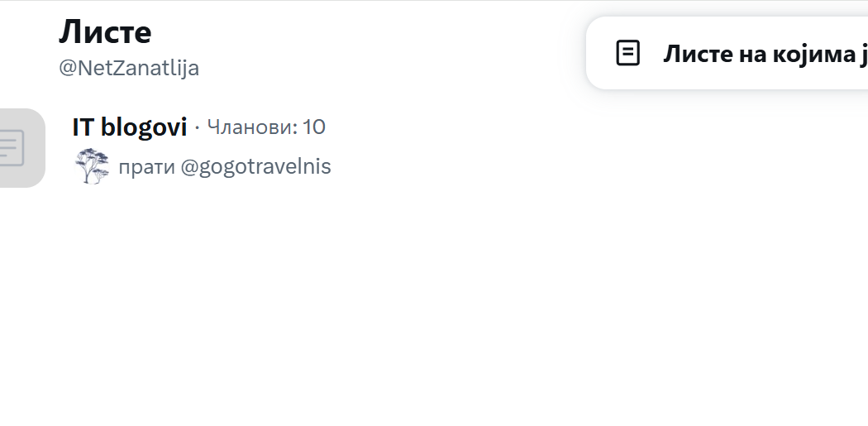Screen dimensions: 868x426
Task: Click the lines glyph inside the list thumbnail
Action: pyautogui.click(x=12, y=148)
